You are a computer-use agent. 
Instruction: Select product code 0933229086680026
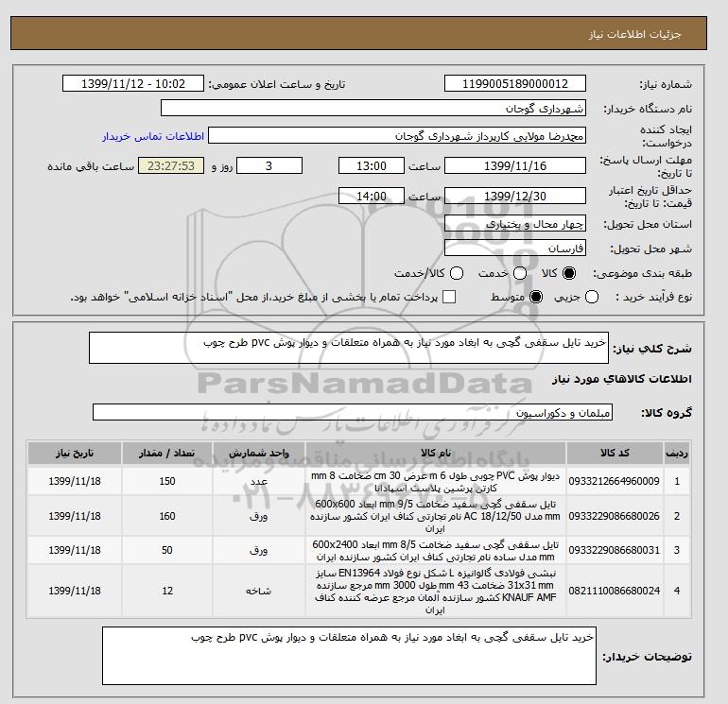615,516
